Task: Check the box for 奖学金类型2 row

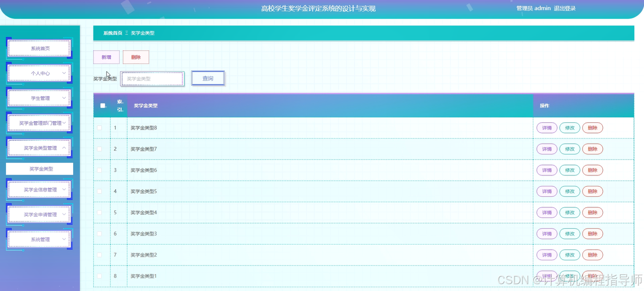Action: [99, 255]
